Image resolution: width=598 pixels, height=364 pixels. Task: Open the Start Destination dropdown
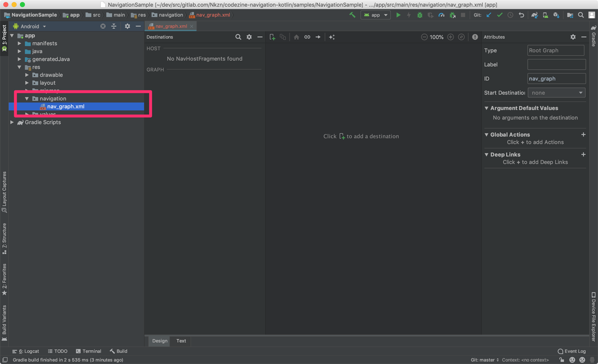pyautogui.click(x=557, y=93)
